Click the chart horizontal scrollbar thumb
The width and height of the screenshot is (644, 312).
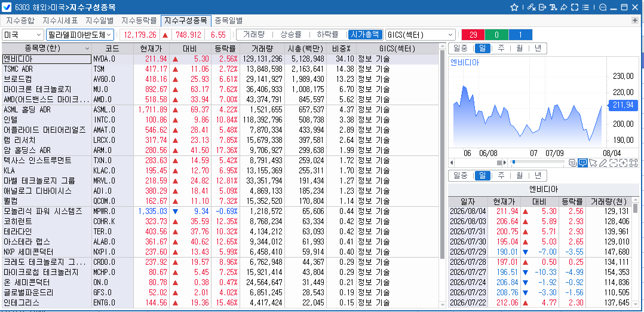(499, 163)
